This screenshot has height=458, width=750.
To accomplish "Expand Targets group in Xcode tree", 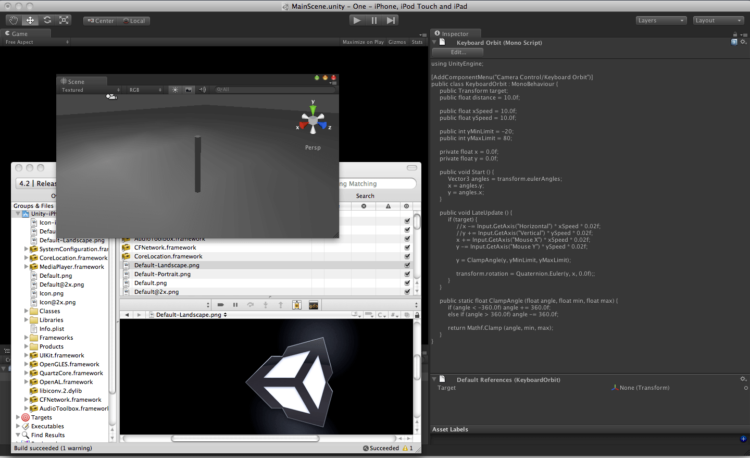I will pos(18,417).
